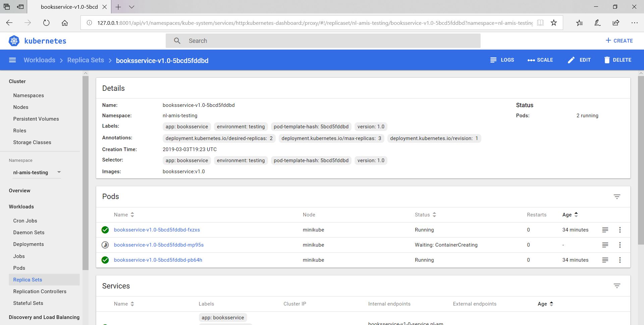This screenshot has width=644, height=325.
Task: Expand the nl-amis-testing namespace dropdown
Action: [x=59, y=172]
